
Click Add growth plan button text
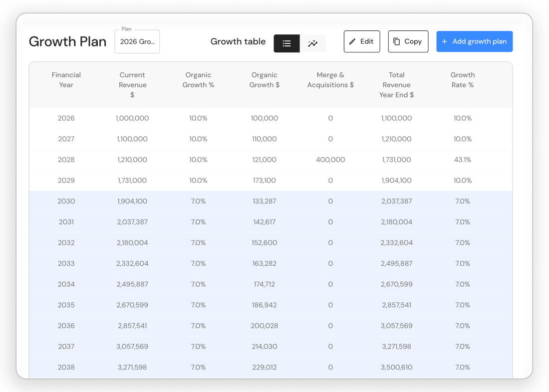[x=479, y=42]
